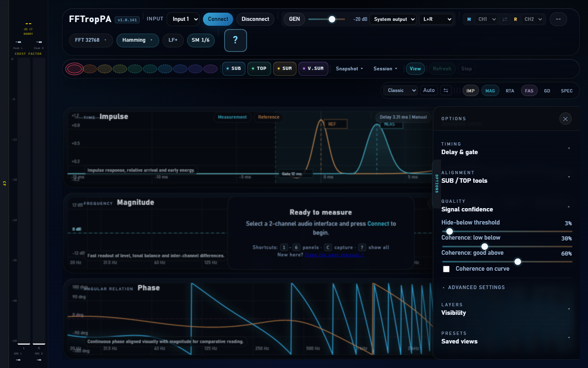Pick the teal measurement slot ellipse
Image resolution: width=588 pixels, height=368 pixels.
150,69
